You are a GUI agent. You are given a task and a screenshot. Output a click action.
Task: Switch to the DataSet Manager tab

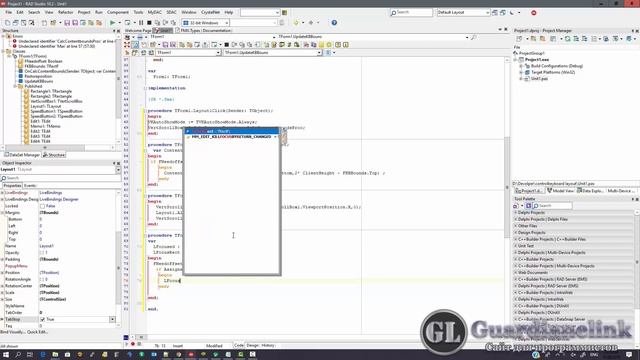22,155
